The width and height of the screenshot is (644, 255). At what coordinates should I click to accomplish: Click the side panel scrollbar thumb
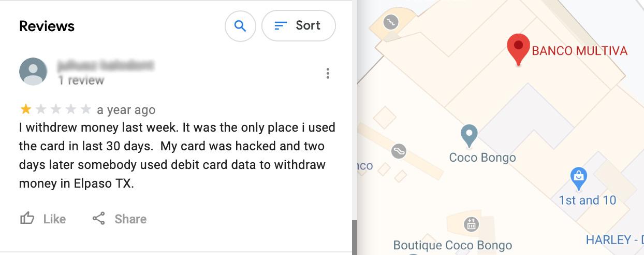tap(354, 237)
